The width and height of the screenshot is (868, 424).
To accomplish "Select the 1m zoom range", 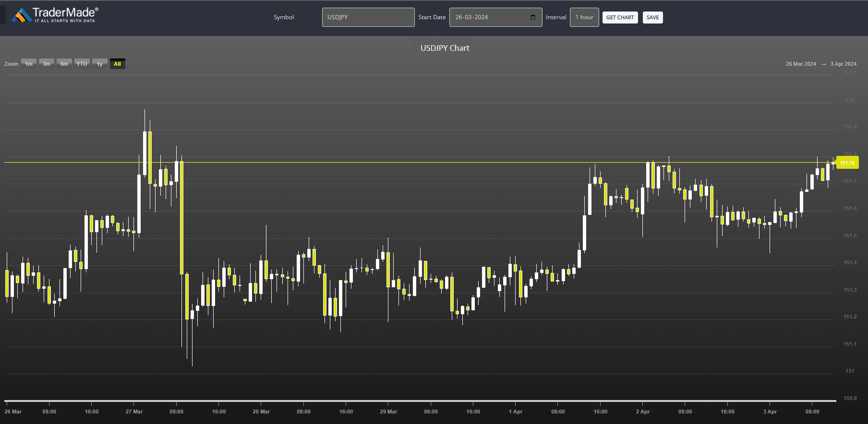I will tap(29, 64).
